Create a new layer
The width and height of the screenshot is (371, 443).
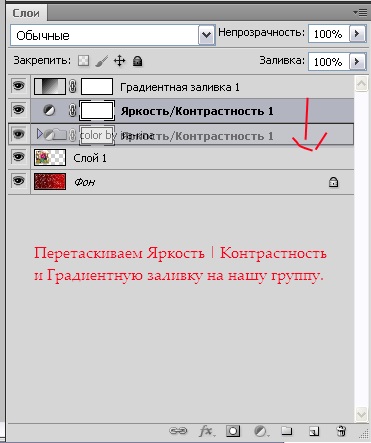[x=314, y=431]
